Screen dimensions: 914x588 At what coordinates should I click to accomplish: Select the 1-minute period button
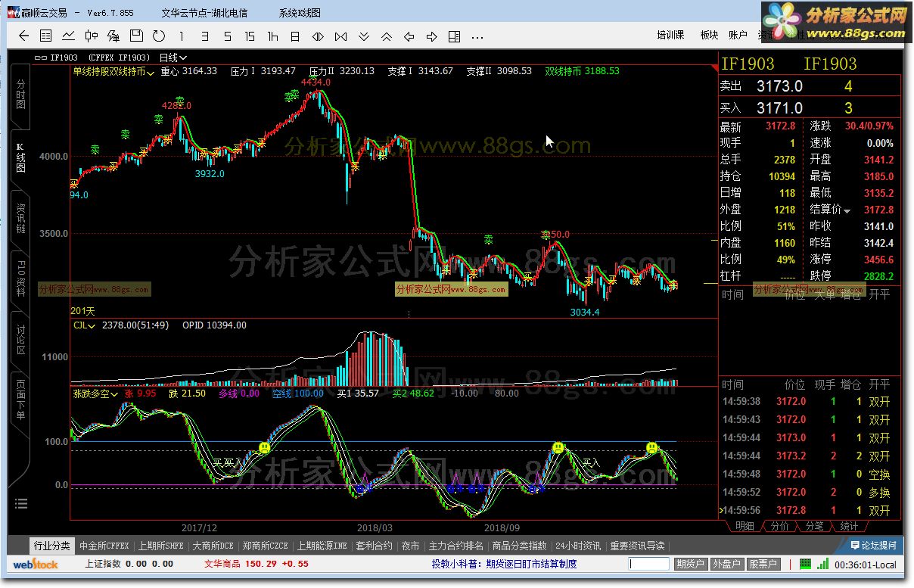coord(182,36)
